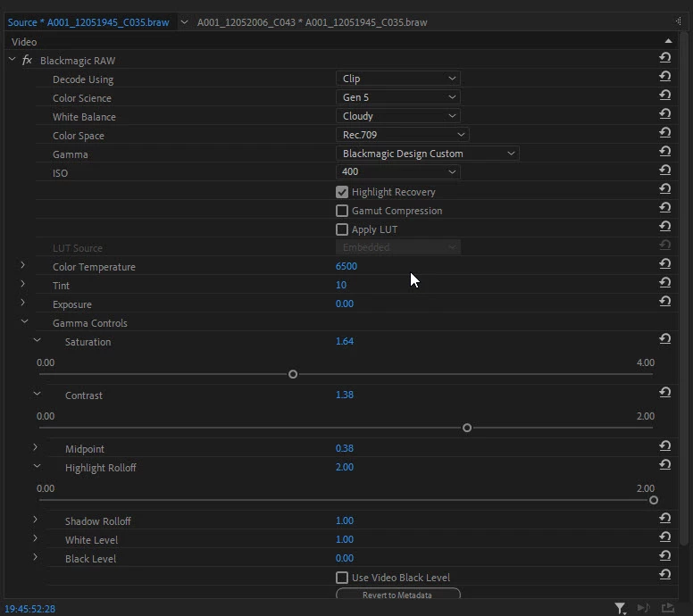
Task: Enable the Apply LUT checkbox
Action: [342, 229]
